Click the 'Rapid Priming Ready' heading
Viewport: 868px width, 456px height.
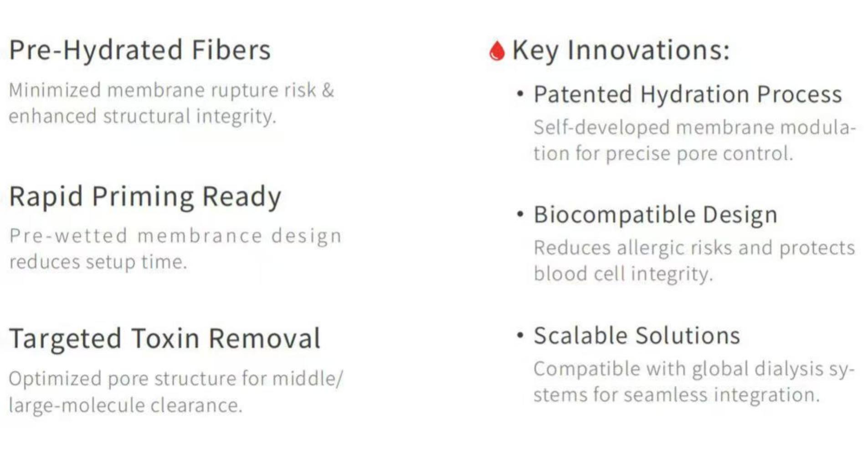[145, 197]
